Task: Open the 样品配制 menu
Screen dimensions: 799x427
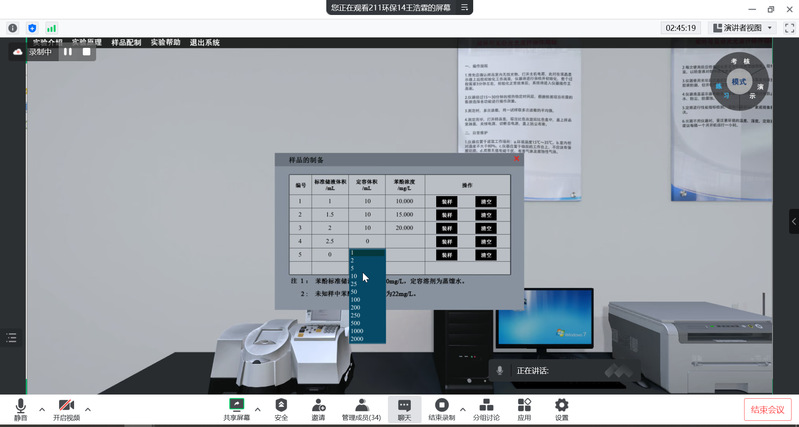Action: pos(125,43)
